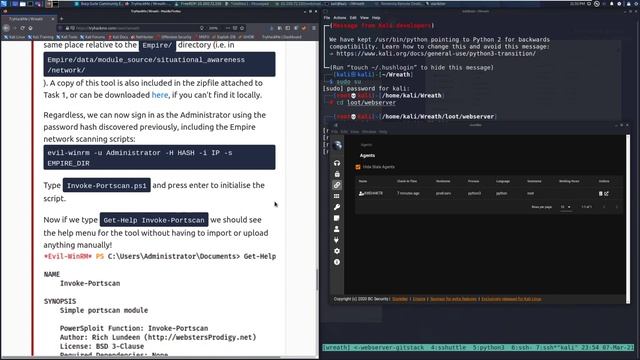Toggle the Hide Stale Agents checkbox

358,167
